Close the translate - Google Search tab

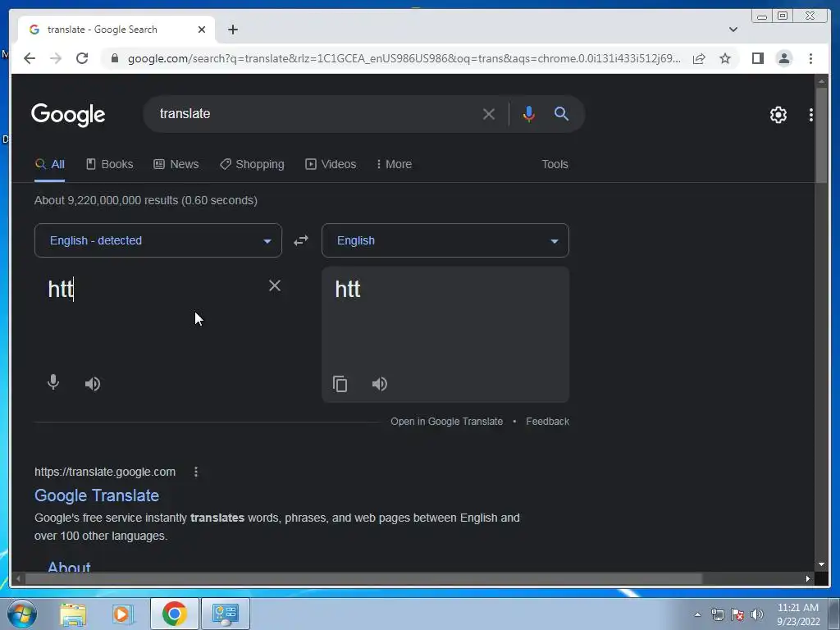click(202, 30)
